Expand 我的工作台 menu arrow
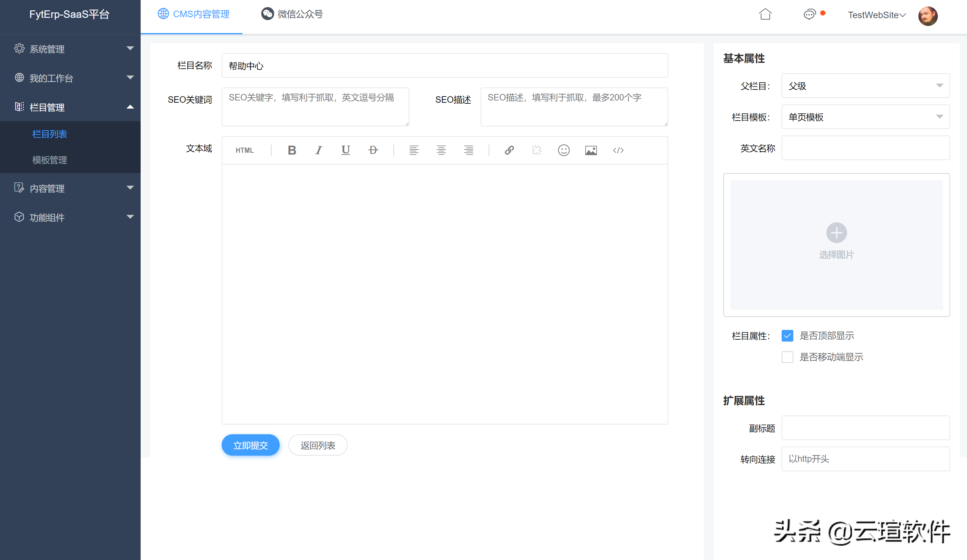Viewport: 967px width, 560px height. (x=130, y=77)
